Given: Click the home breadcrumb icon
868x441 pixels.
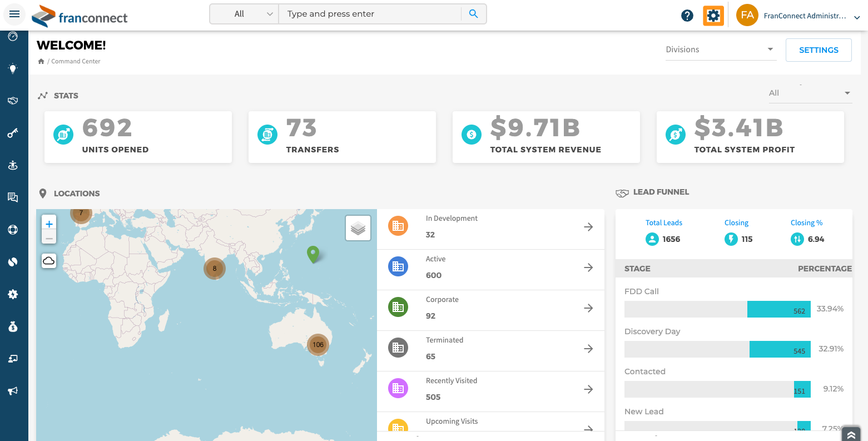Looking at the screenshot, I should click(41, 61).
